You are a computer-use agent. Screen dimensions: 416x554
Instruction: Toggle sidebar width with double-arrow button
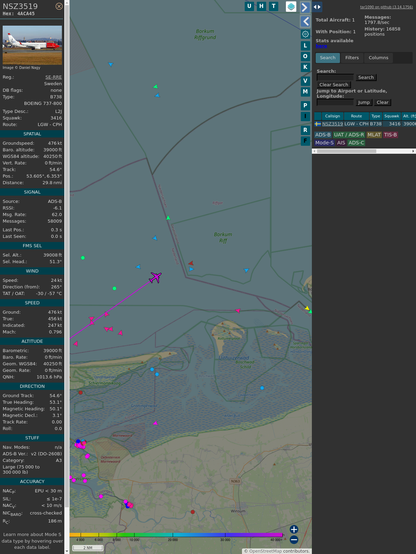click(317, 7)
